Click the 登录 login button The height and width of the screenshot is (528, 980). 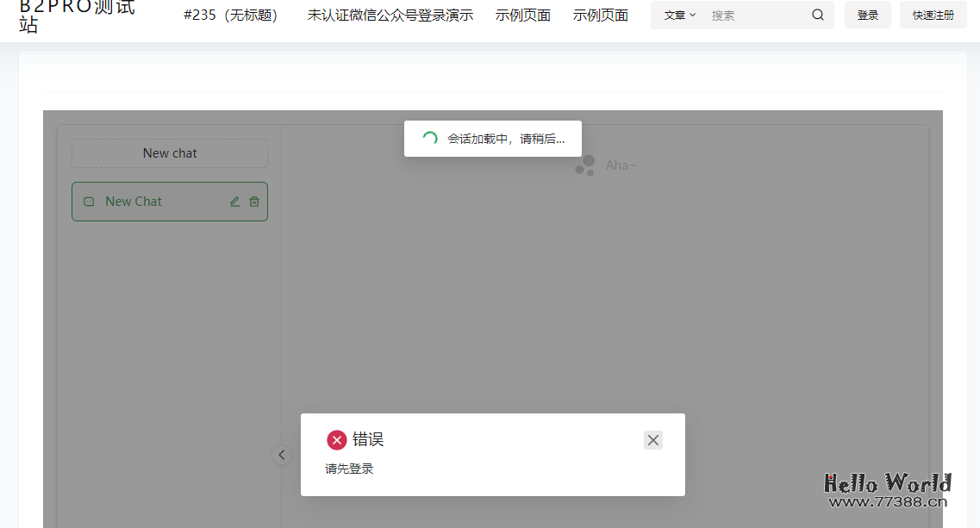pos(867,15)
